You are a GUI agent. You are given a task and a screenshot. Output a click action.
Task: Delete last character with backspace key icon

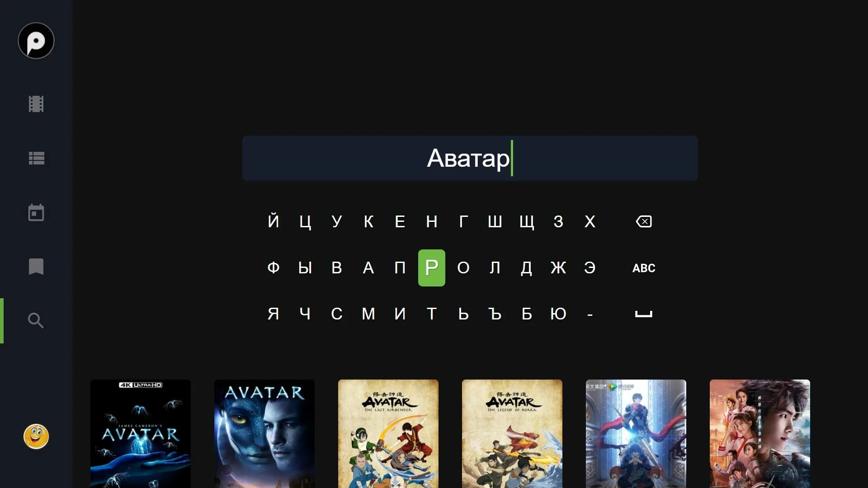click(644, 221)
